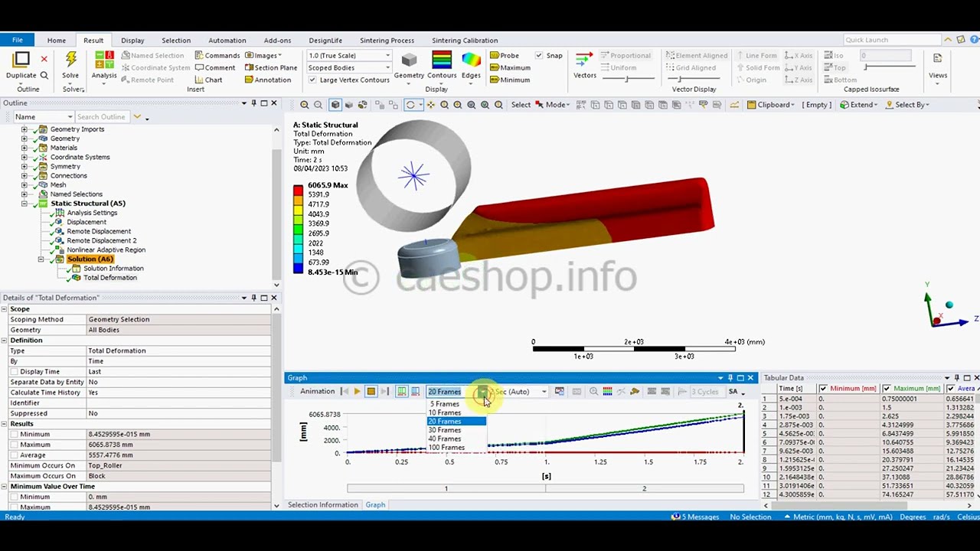980x551 pixels.
Task: Click the Comment button
Action: (214, 67)
